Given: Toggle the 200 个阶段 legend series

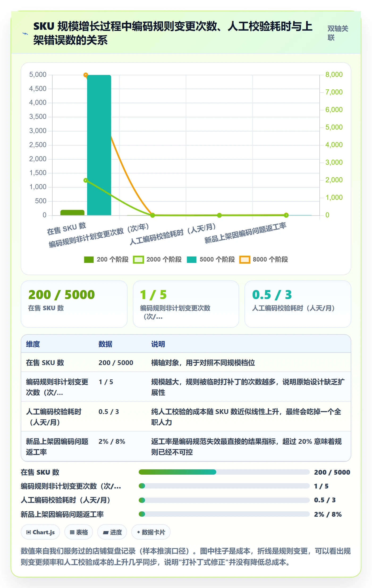Looking at the screenshot, I should pos(106,259).
